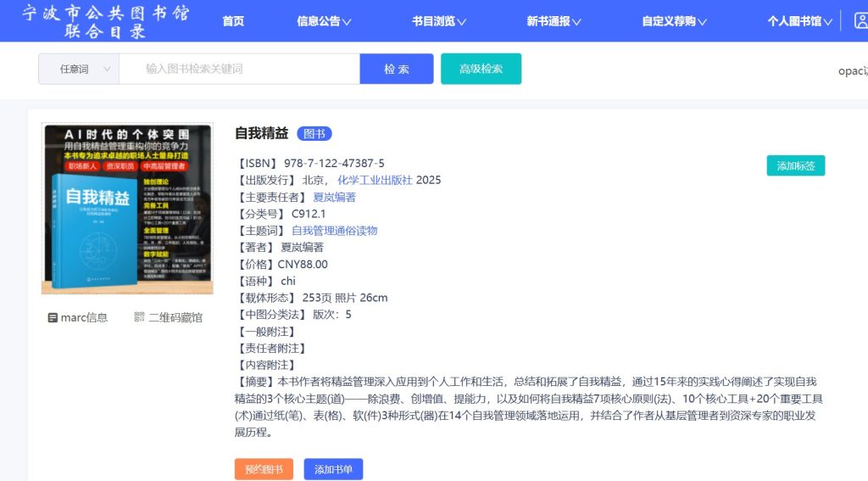Expand the 信息公告 menu
This screenshot has width=868, height=481.
pos(324,21)
